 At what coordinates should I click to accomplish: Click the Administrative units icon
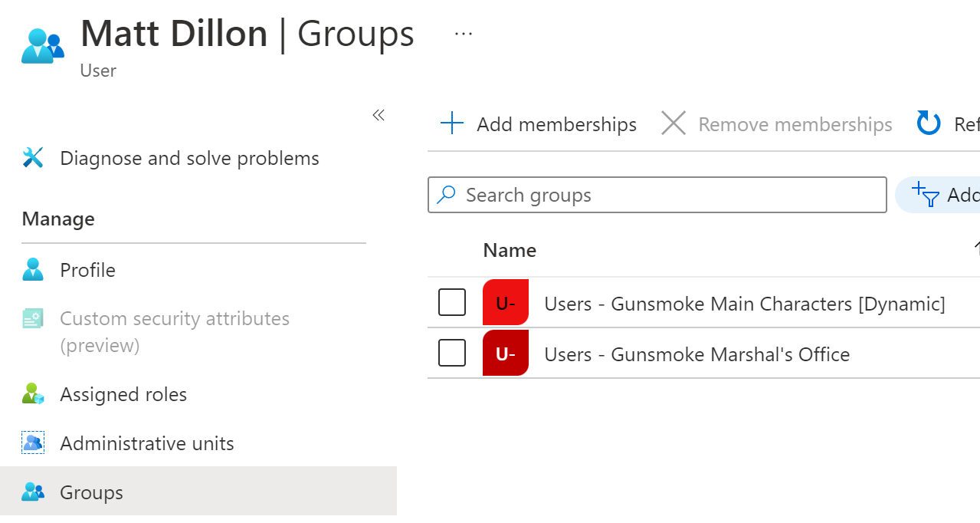click(32, 443)
